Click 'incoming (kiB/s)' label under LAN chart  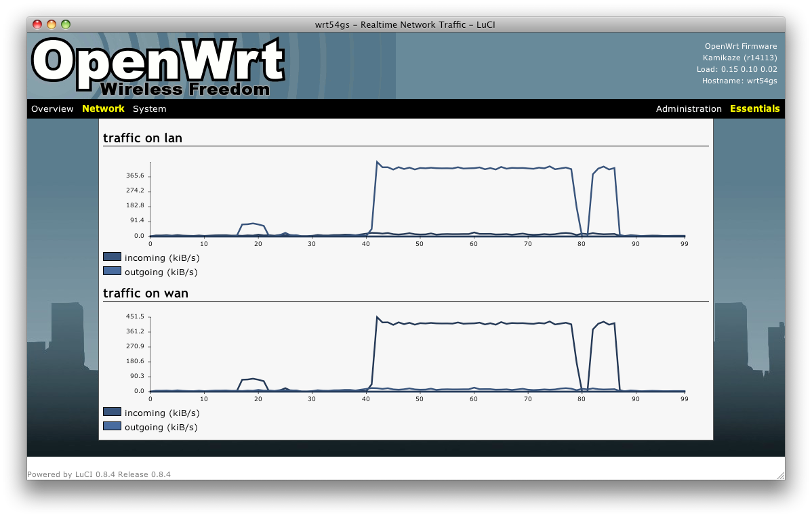pos(162,257)
